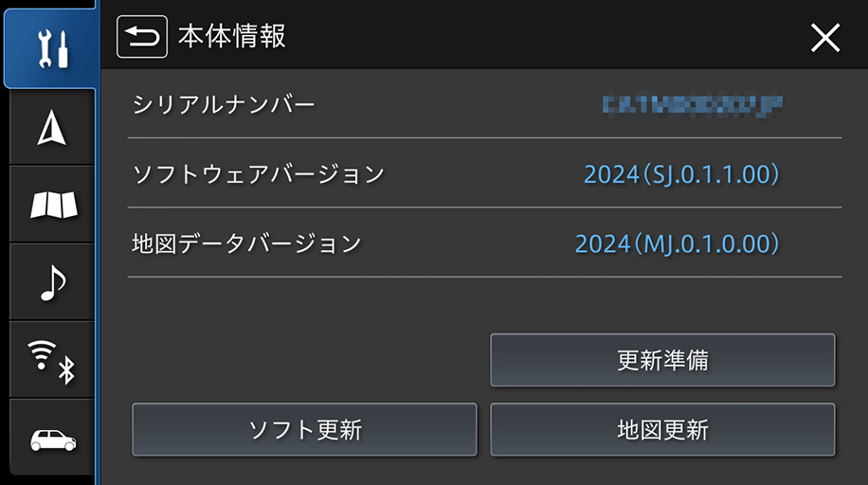Screen dimensions: 868x485
Task: Tap the 地図更新 map update button
Action: 662,430
